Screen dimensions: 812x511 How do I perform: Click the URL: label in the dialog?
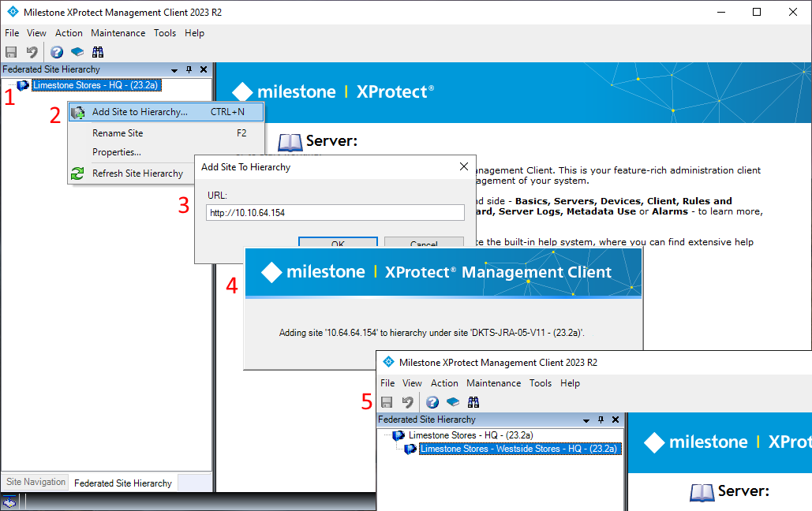pos(218,196)
